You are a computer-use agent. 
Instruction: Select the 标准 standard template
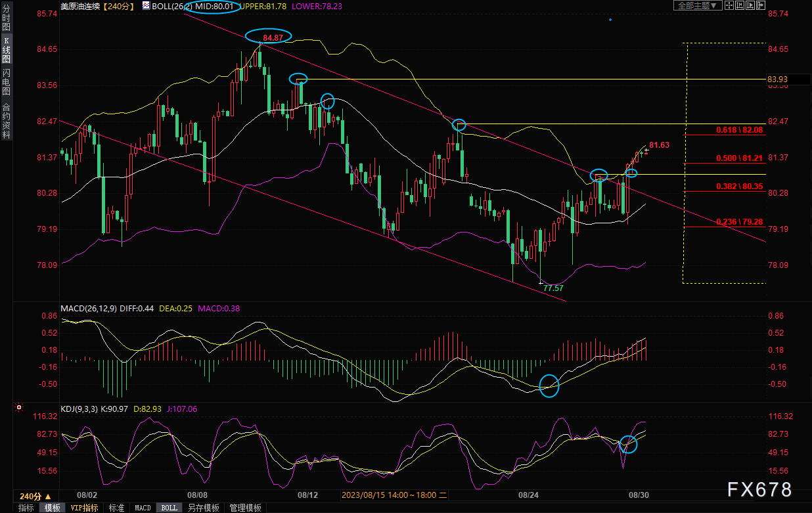click(116, 508)
